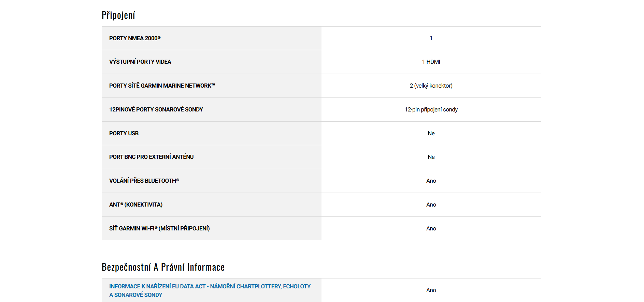Image resolution: width=644 pixels, height=302 pixels.
Task: Click the SÍŤ GARMIN WI-FI label
Action: pyautogui.click(x=159, y=228)
